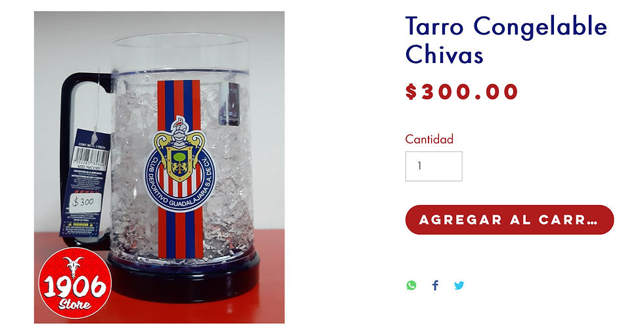This screenshot has height=331, width=644.
Task: Add product with Agregar al Carrito button
Action: [x=509, y=220]
